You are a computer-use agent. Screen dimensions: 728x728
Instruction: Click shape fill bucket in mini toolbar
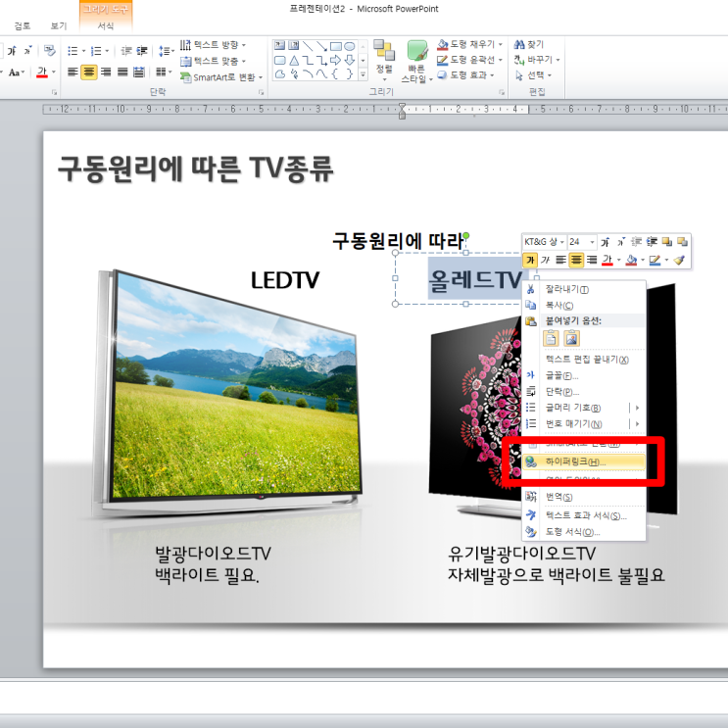[631, 260]
